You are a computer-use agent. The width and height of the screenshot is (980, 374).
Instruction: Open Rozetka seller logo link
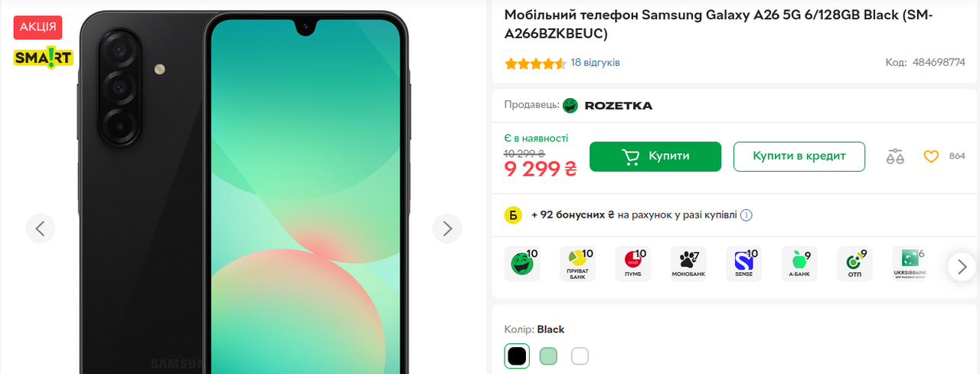click(x=608, y=106)
